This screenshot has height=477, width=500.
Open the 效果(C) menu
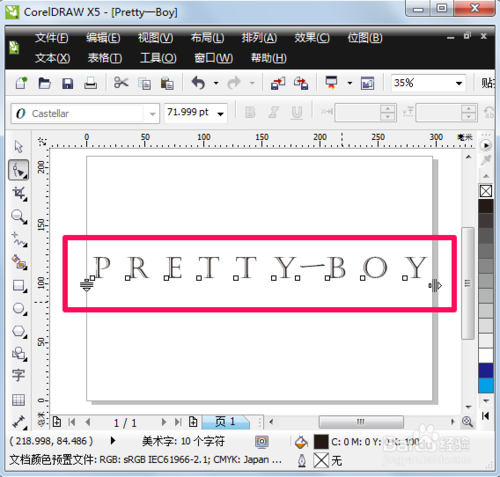click(x=312, y=38)
